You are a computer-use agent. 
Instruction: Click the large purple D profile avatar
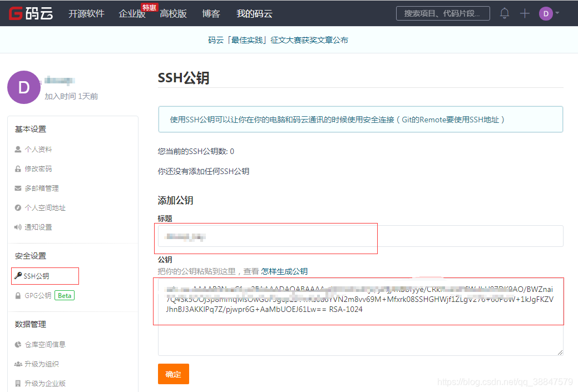24,87
